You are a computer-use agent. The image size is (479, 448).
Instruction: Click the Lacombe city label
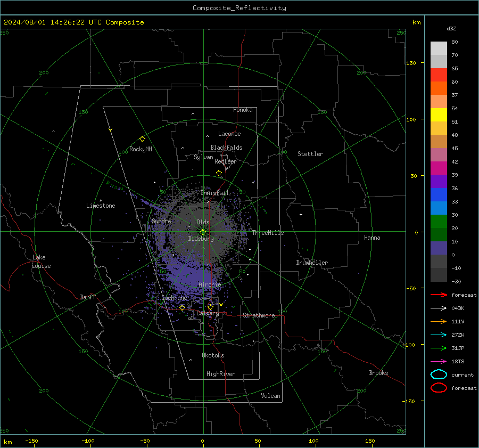pos(229,134)
